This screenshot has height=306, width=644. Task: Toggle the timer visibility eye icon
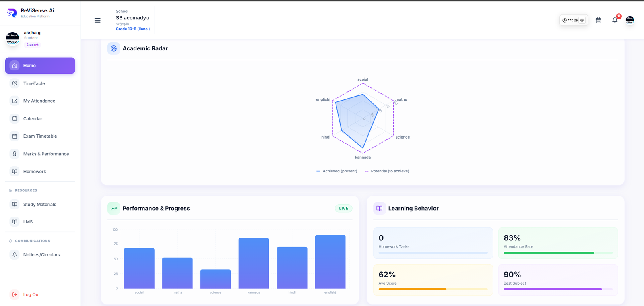tap(582, 20)
